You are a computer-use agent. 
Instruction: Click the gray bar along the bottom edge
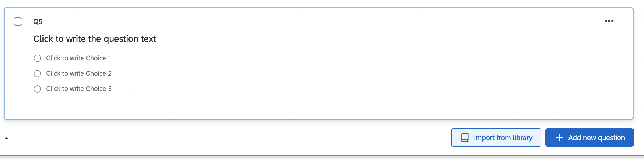pyautogui.click(x=322, y=157)
